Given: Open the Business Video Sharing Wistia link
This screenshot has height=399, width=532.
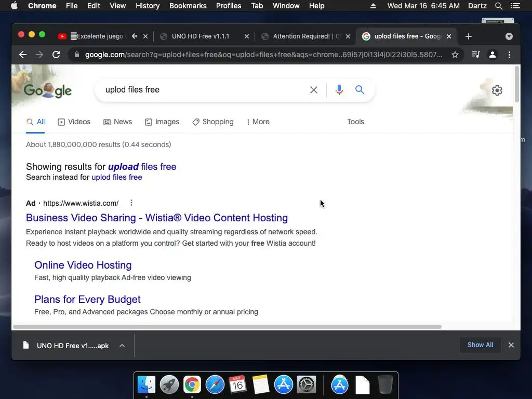Looking at the screenshot, I should point(157,218).
